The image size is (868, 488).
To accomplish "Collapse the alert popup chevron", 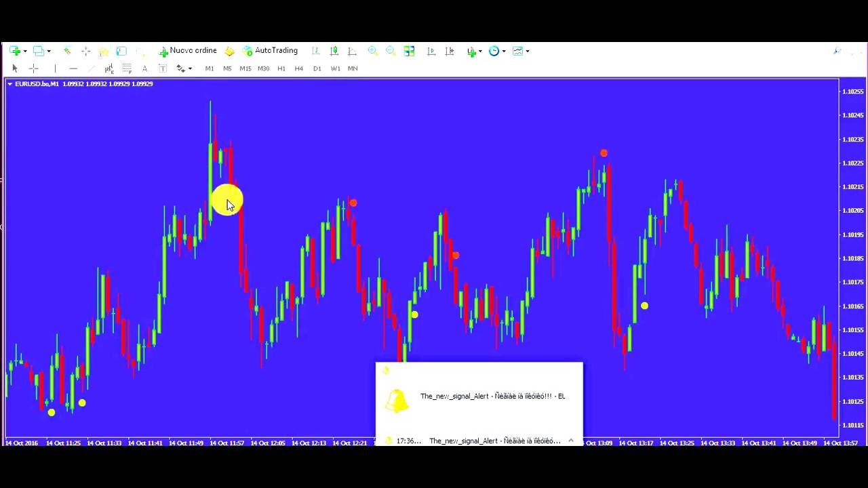I will 571,441.
